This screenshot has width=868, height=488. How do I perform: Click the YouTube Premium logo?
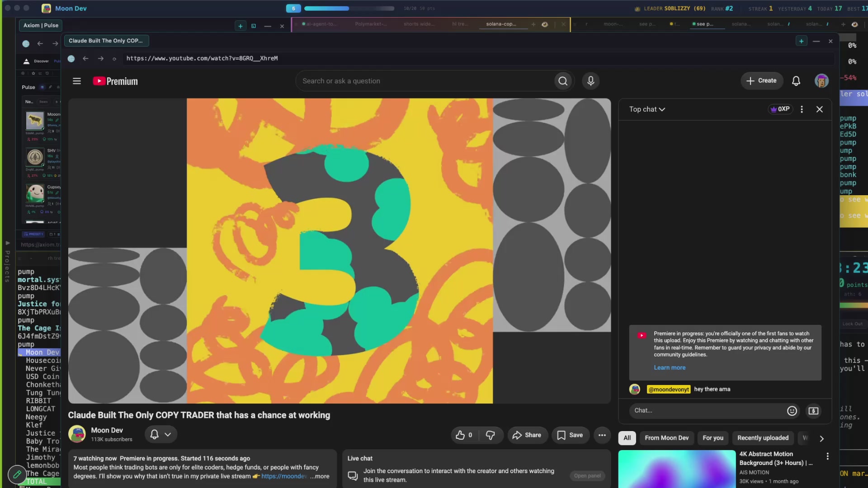tap(115, 81)
